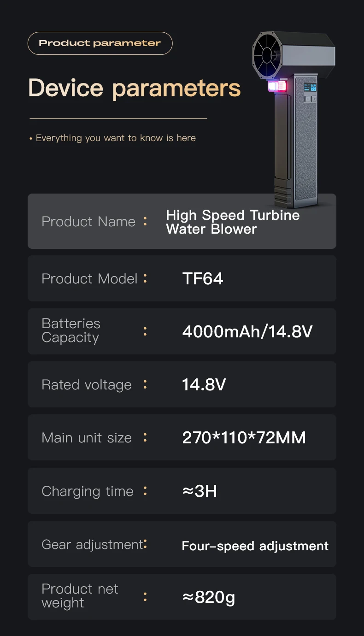Screen dimensions: 364x636
Task: Click the Rated voltage 14.8V value
Action: coord(204,385)
